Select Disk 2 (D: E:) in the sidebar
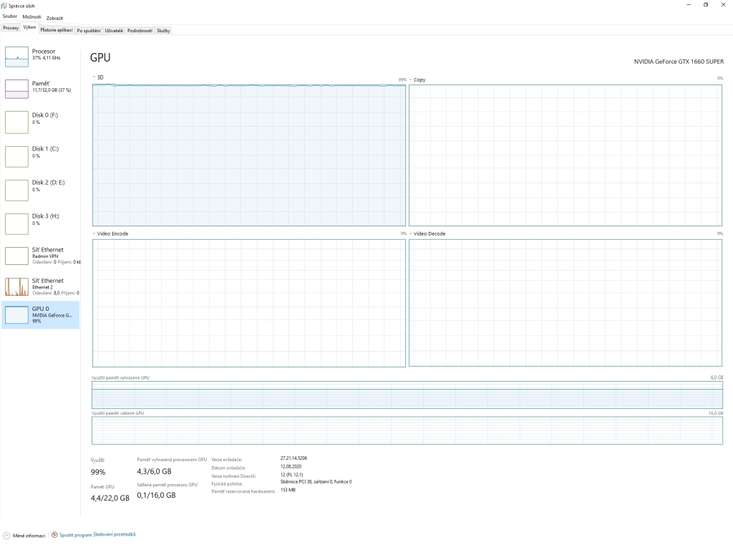This screenshot has width=733, height=550. pos(41,189)
